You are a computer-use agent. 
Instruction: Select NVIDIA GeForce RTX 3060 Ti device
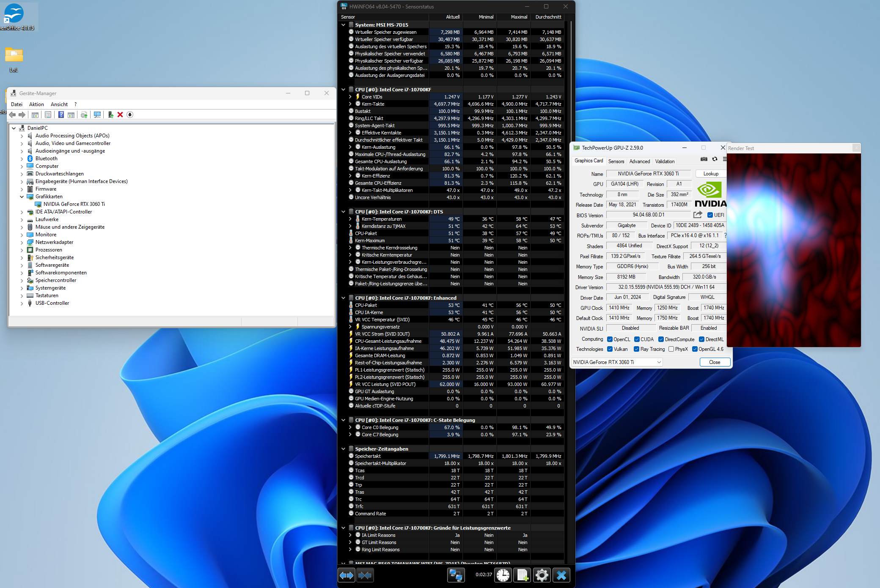pyautogui.click(x=74, y=204)
